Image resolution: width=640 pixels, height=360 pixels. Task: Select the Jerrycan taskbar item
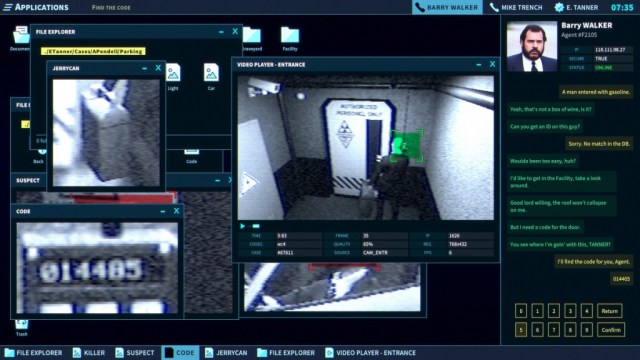pyautogui.click(x=226, y=353)
